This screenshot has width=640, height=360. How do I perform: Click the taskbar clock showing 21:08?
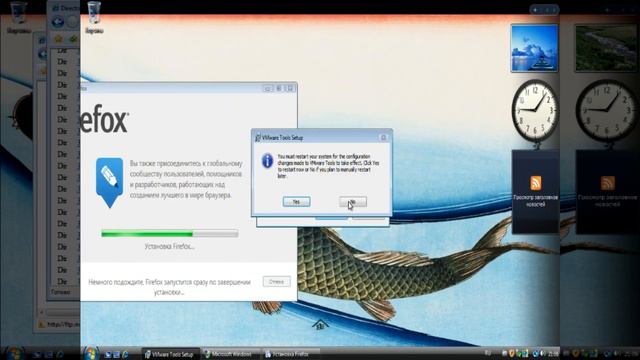coord(553,354)
